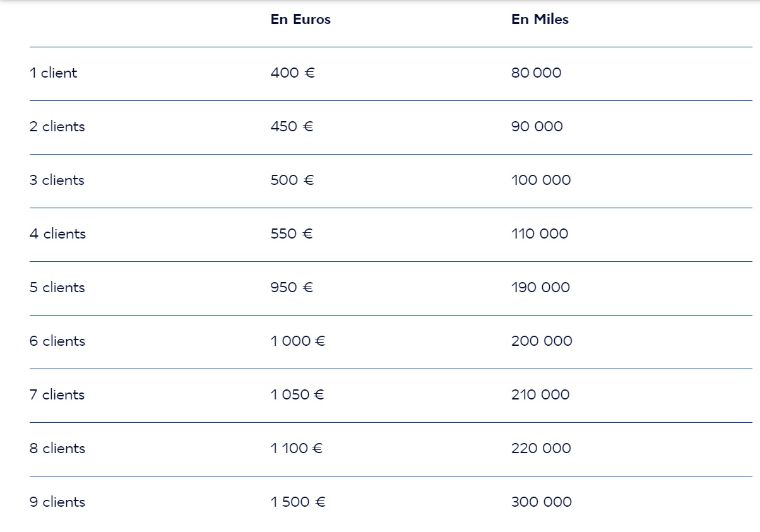The height and width of the screenshot is (532, 760).
Task: Click the 'En Miles' column header
Action: pos(540,20)
